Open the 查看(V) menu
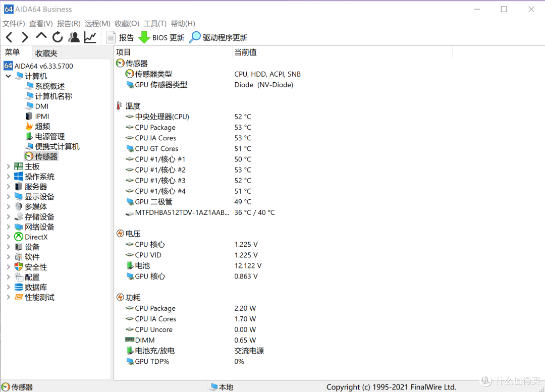This screenshot has height=392, width=545. point(41,24)
